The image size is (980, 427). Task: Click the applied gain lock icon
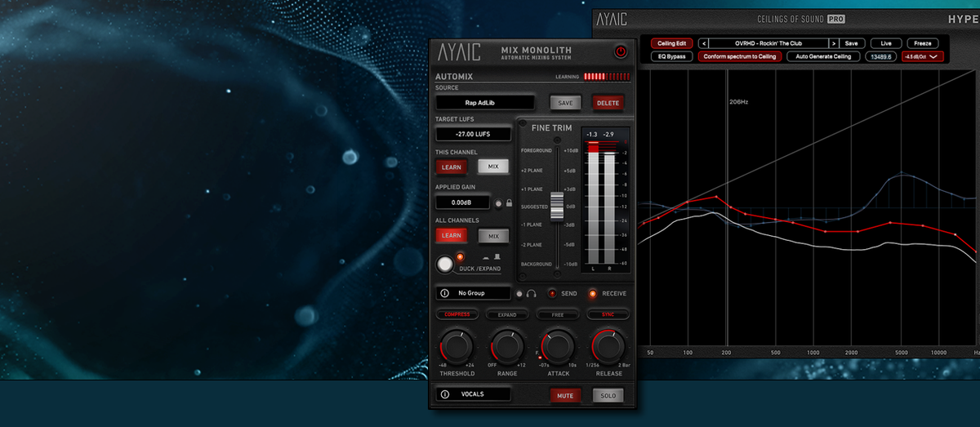coord(509,202)
